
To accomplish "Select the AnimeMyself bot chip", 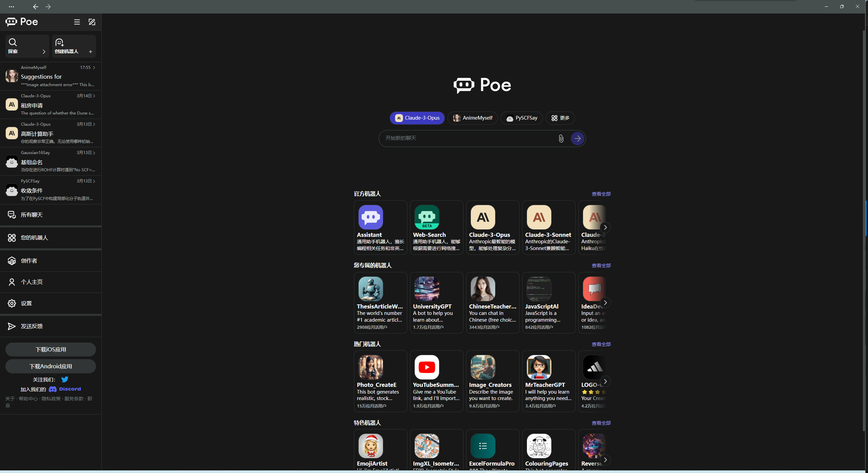I will 473,118.
